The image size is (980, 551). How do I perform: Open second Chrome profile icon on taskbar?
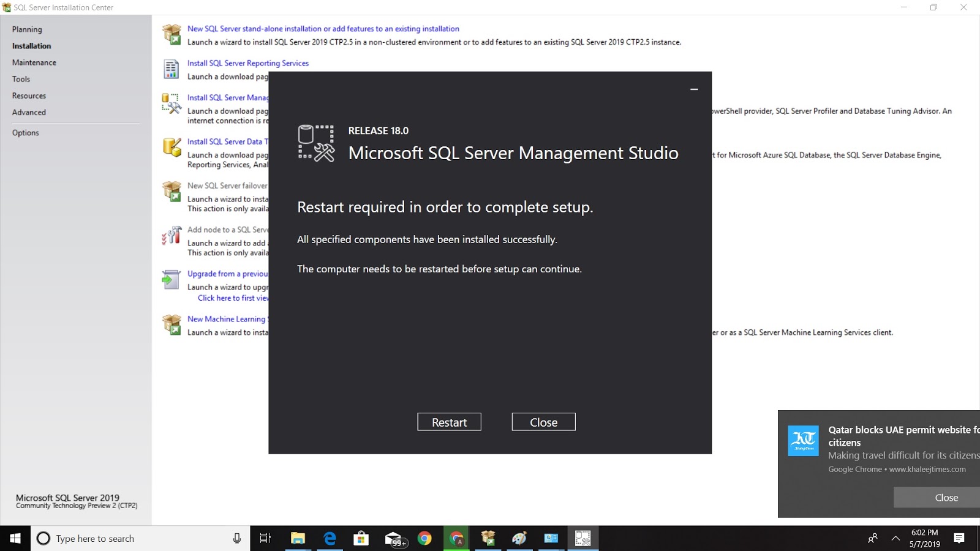[456, 538]
